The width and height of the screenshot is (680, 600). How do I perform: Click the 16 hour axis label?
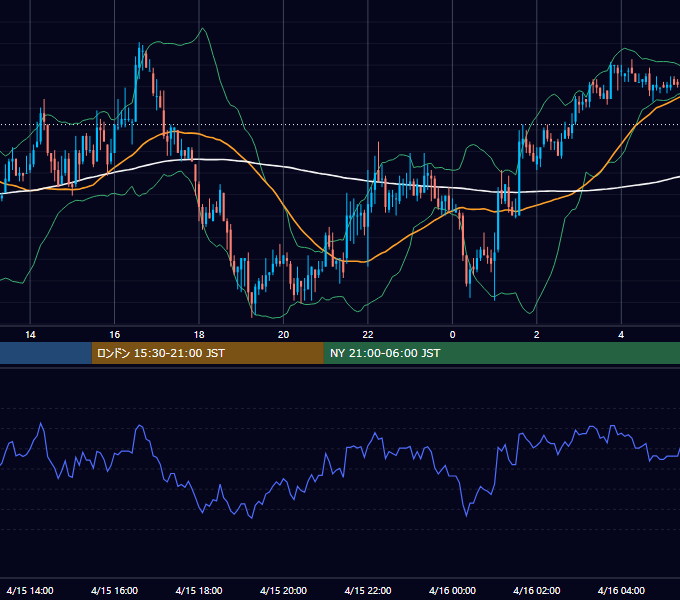[114, 335]
